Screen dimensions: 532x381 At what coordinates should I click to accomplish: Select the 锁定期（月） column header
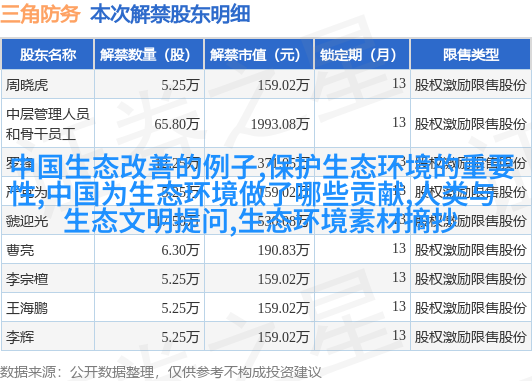point(362,55)
